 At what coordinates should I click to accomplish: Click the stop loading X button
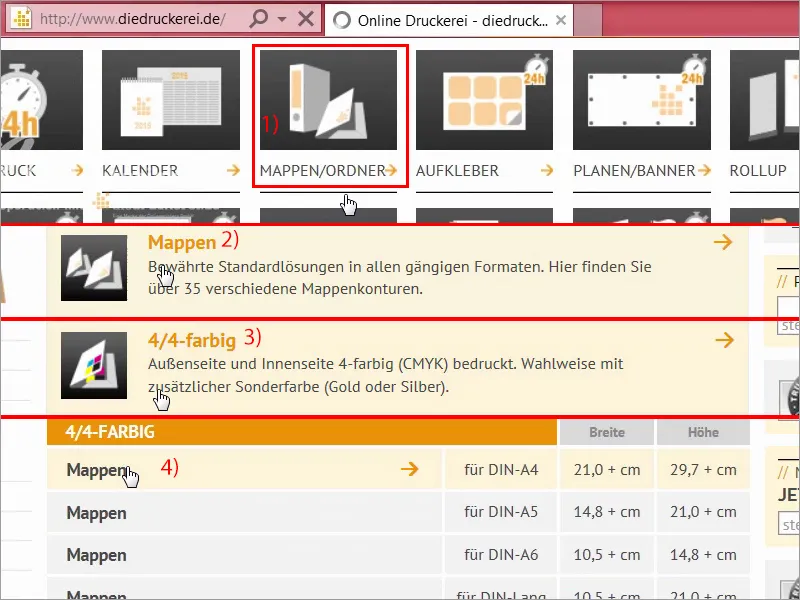[x=306, y=19]
